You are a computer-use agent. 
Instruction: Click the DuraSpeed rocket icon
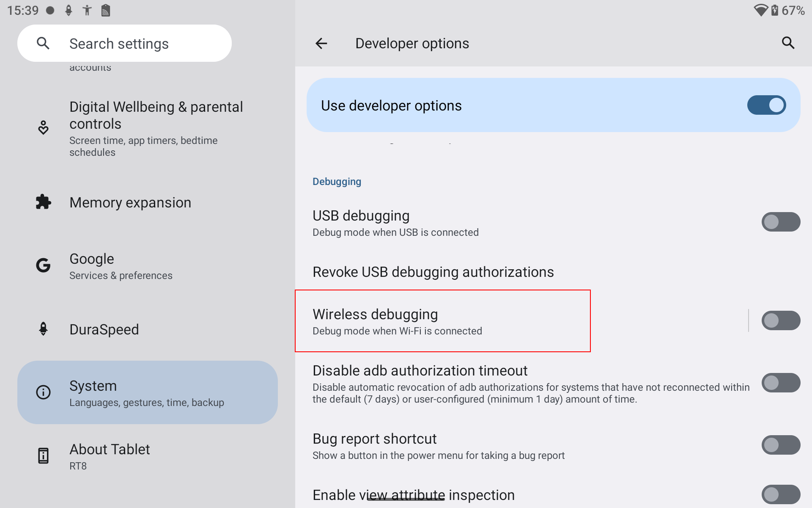(43, 329)
